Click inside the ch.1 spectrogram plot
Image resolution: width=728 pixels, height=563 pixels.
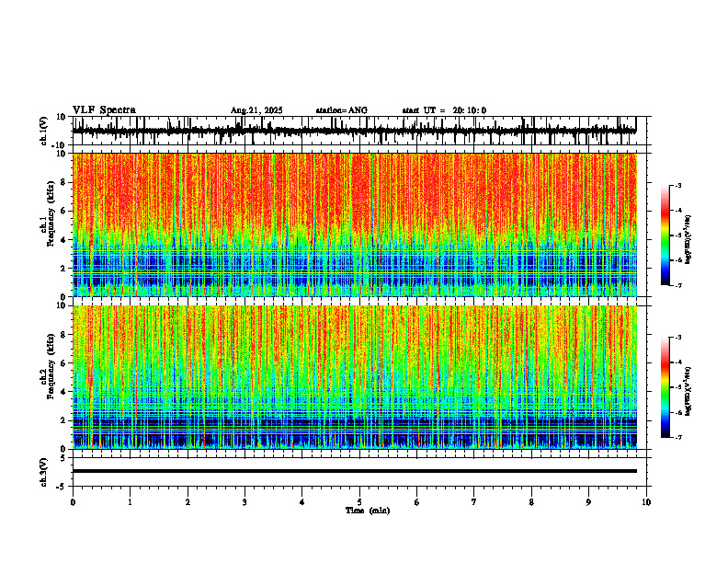point(354,224)
